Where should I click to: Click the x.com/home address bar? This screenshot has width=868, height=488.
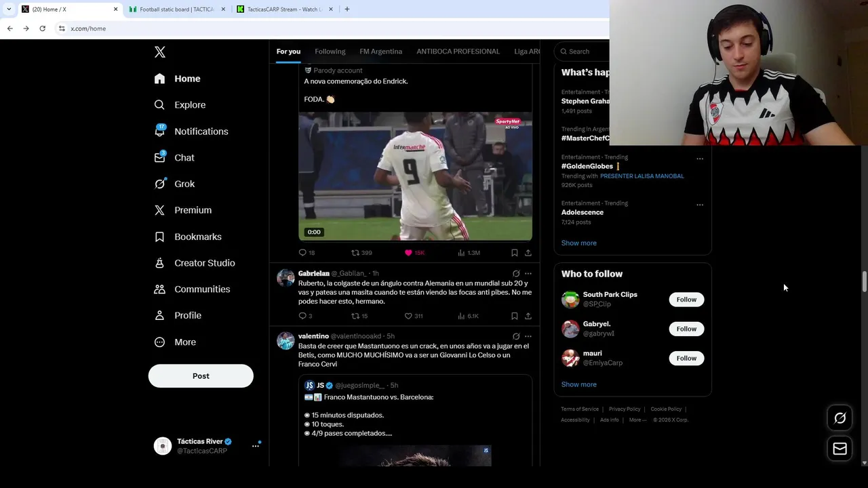click(332, 28)
